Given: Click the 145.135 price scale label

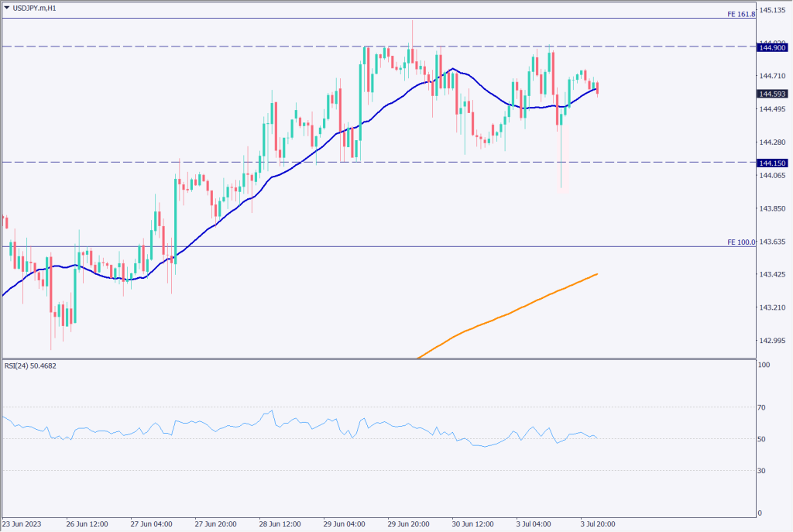Looking at the screenshot, I should coord(771,10).
